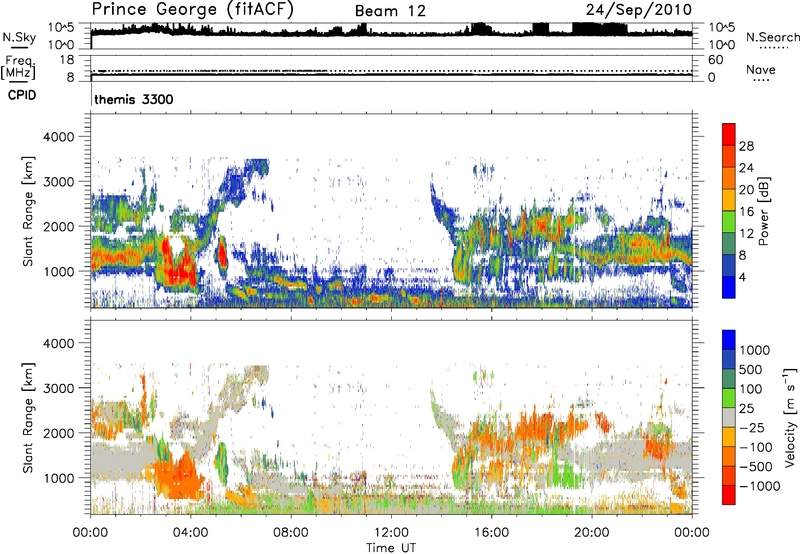800x554 pixels.
Task: Pick the orange −100 to −500 Velocity segment
Action: click(729, 456)
